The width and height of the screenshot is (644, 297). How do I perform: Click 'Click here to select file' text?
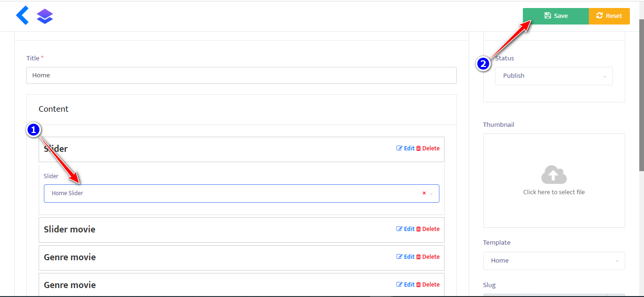(x=554, y=192)
